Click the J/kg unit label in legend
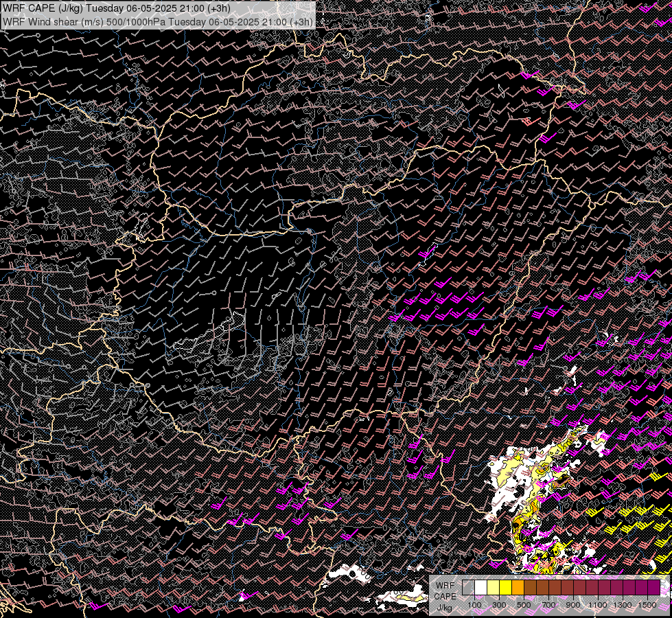The image size is (672, 618). 444,608
